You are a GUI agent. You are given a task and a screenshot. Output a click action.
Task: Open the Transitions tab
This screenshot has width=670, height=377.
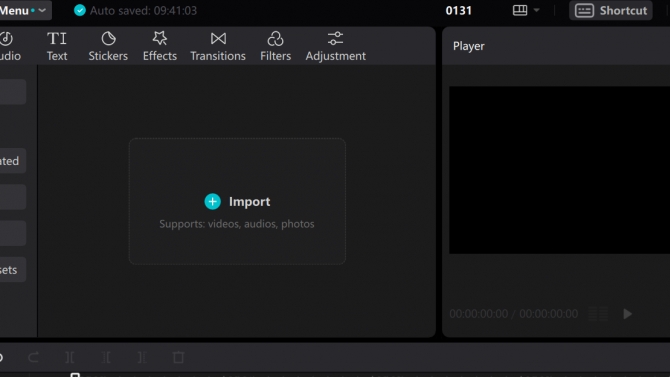(218, 46)
